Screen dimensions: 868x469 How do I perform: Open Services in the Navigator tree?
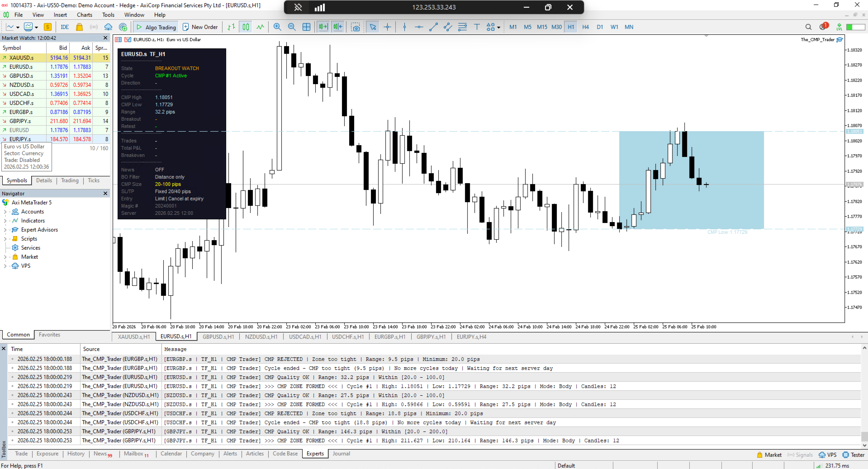(30, 248)
